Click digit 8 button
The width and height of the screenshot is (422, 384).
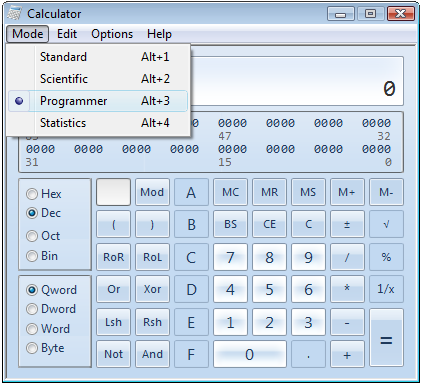tap(269, 257)
